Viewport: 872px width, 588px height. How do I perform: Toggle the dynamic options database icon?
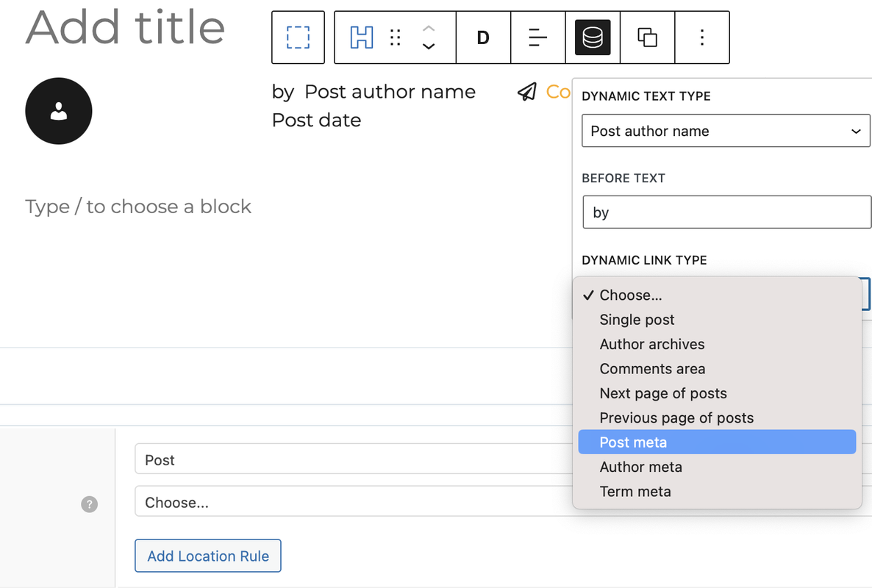593,37
